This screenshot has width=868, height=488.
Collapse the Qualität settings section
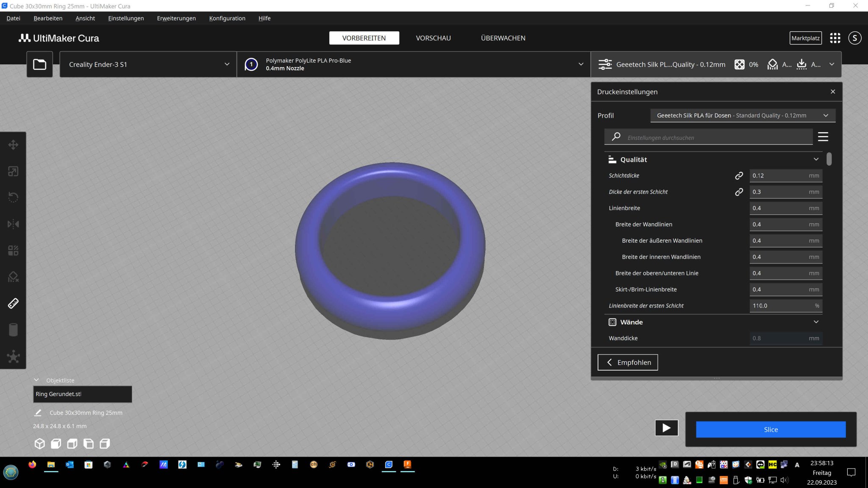(815, 159)
